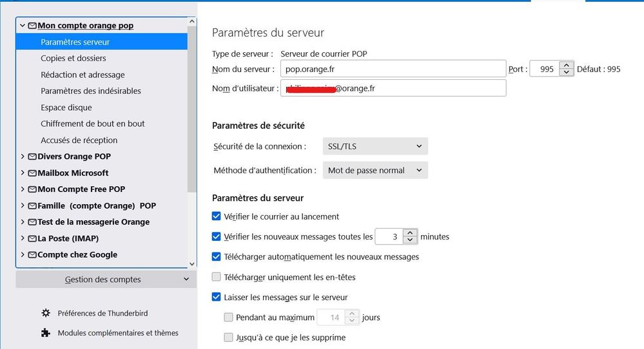Select Copies et dossiers settings
This screenshot has height=349, width=644.
[73, 58]
